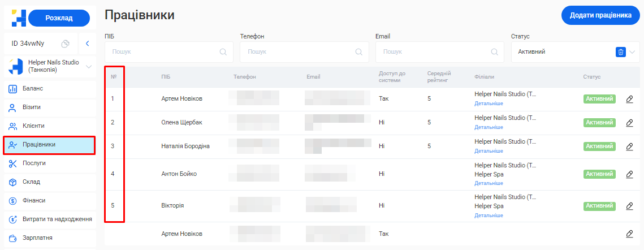The width and height of the screenshot is (644, 250).
Task: Open Клієнти menu item
Action: click(33, 126)
